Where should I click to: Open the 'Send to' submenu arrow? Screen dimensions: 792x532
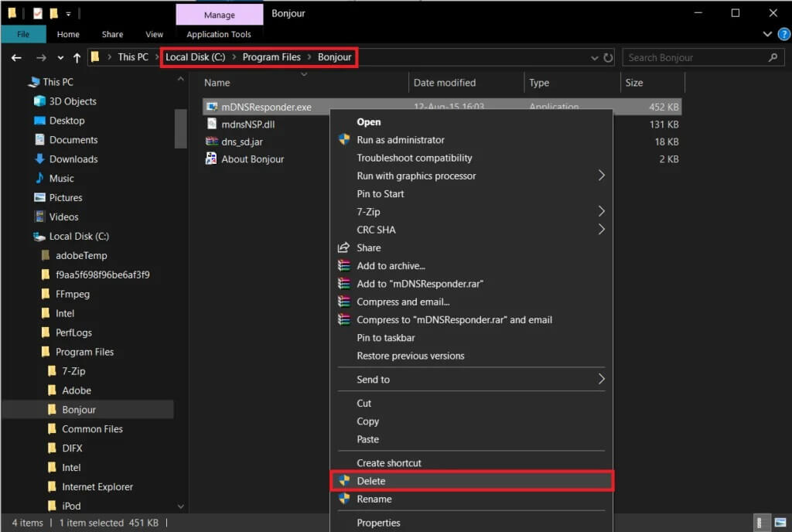(599, 380)
